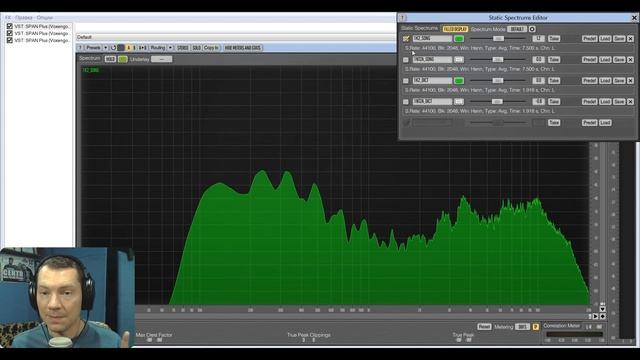
Task: Toggle the yellow Hold Display button
Action: (455, 29)
